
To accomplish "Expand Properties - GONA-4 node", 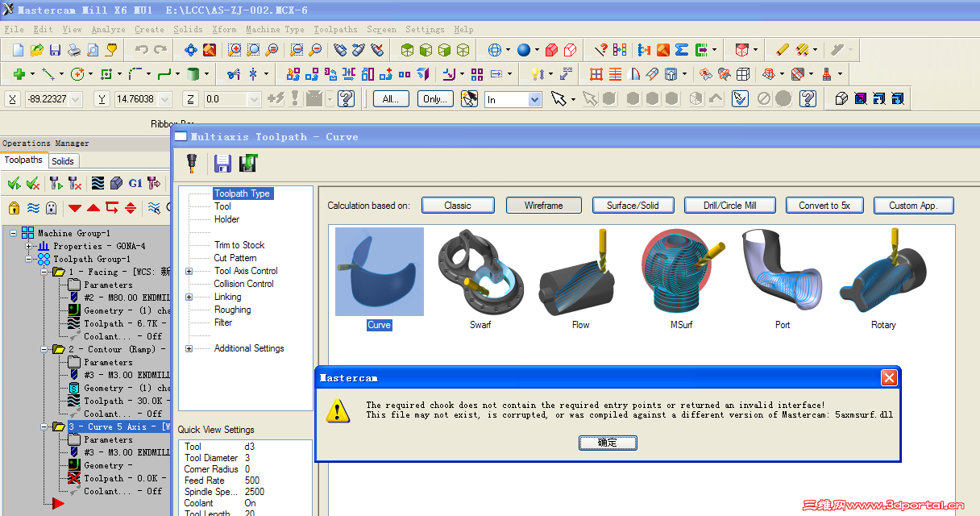I will pos(29,246).
